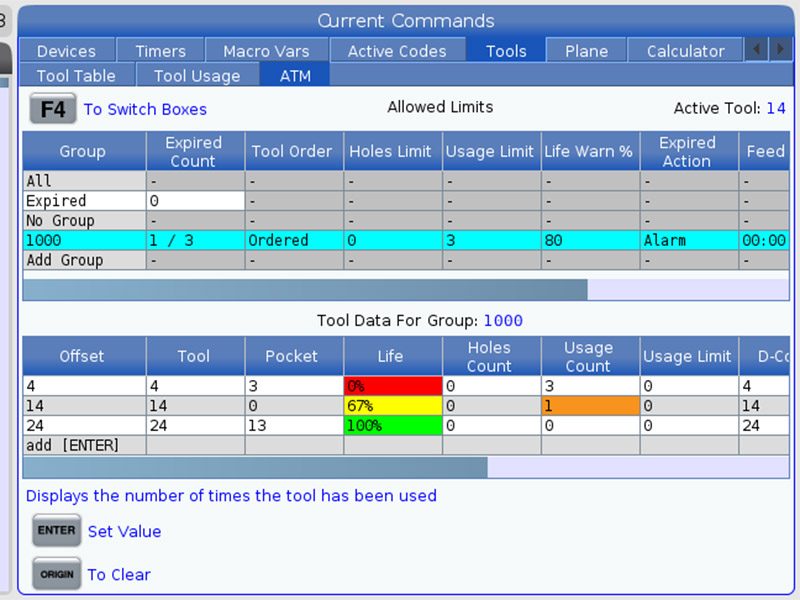
Task: Click the ORIGIN key icon
Action: (x=56, y=574)
